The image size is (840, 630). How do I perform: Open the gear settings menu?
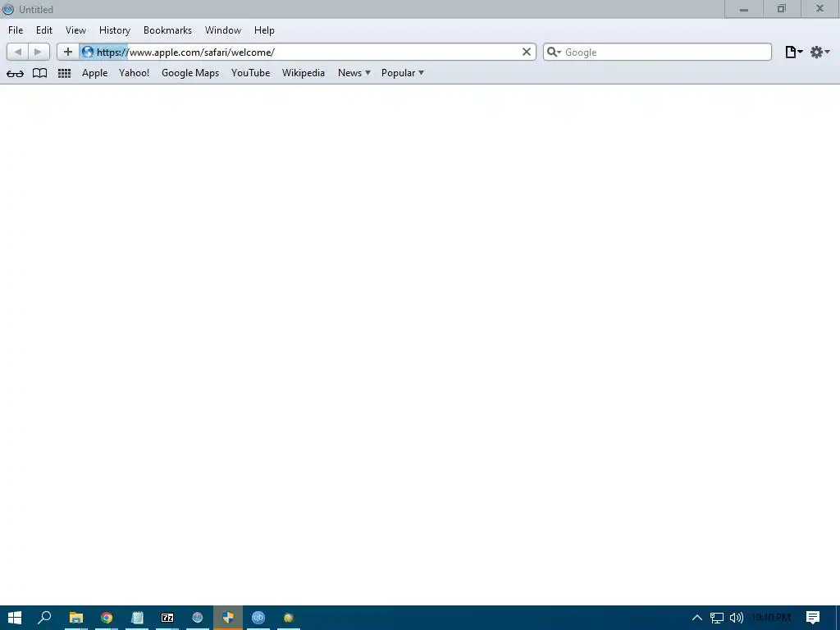click(819, 52)
